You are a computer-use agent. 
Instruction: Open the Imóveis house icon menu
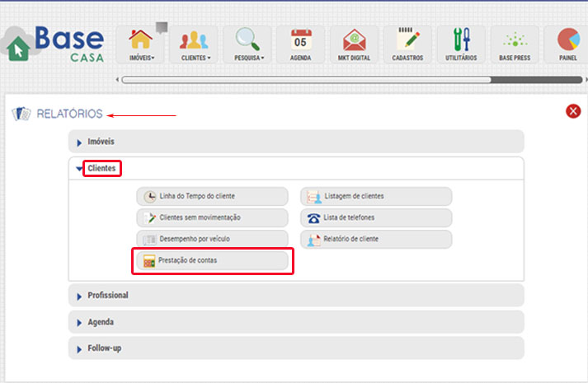142,44
